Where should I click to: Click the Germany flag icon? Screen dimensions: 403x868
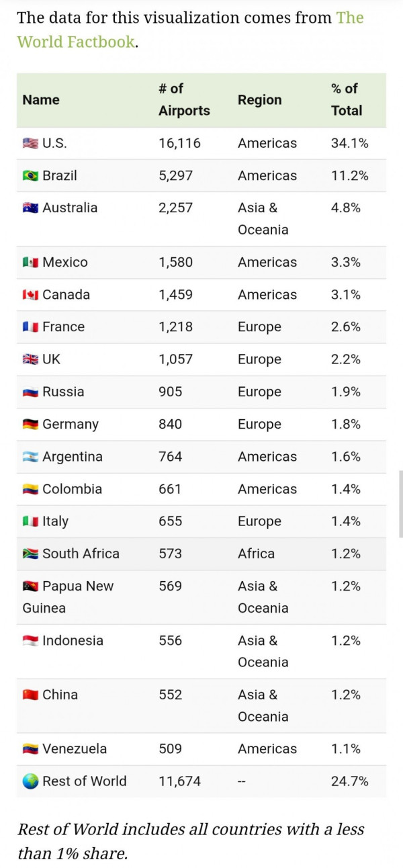point(30,425)
